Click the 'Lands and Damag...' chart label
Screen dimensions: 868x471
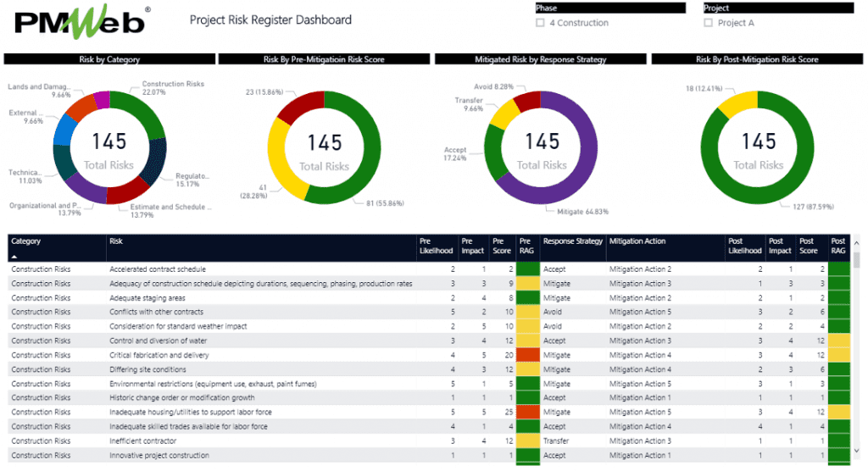(x=39, y=91)
